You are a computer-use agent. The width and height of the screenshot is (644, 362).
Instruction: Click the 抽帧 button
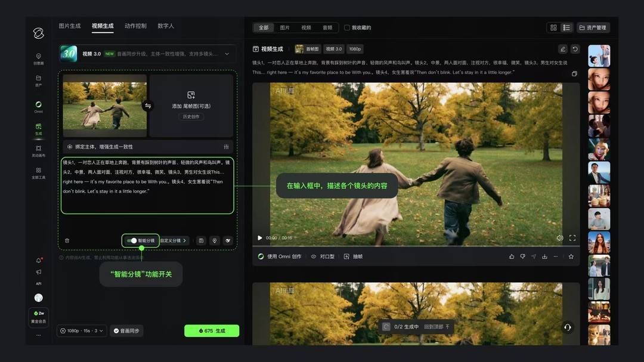coord(353,256)
